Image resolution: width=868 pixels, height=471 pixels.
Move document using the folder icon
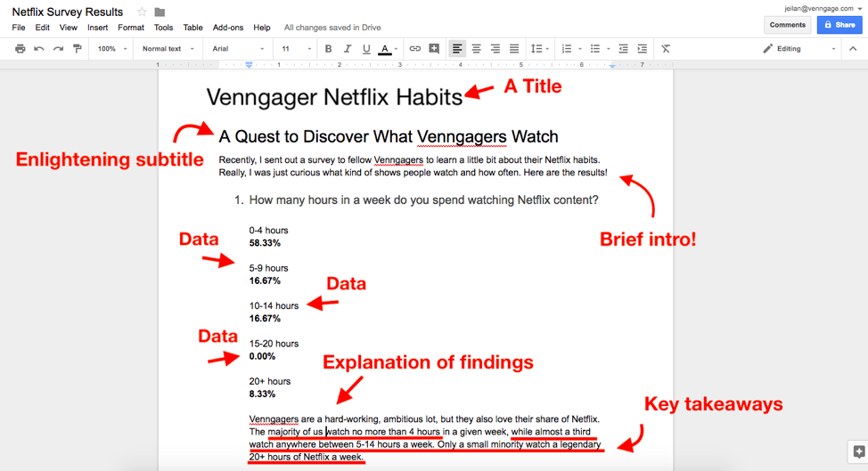click(x=160, y=12)
